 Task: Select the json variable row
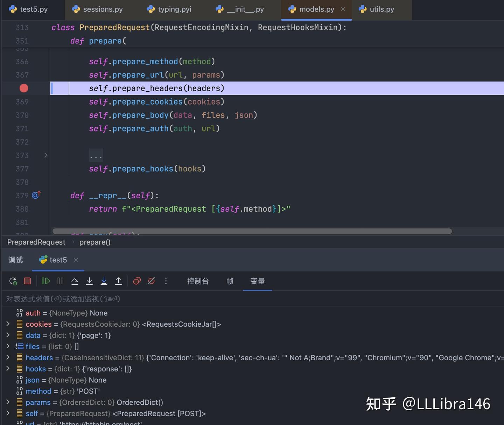coord(253,380)
